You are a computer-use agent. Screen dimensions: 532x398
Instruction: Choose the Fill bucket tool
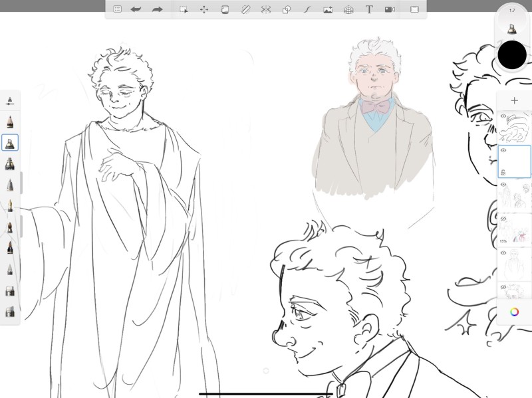pyautogui.click(x=225, y=9)
